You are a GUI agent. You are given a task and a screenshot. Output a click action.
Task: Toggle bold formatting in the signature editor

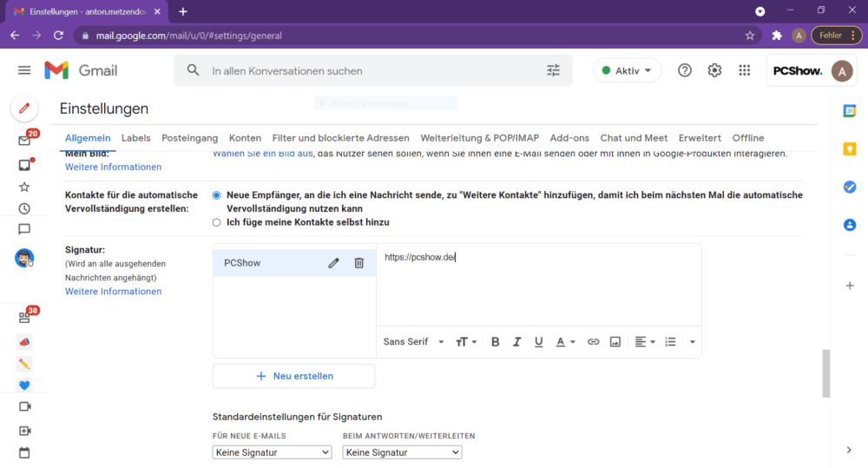coord(496,342)
